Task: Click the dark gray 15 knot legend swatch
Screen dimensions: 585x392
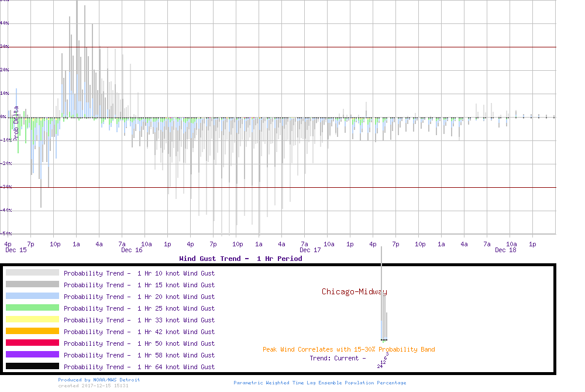Action: [x=32, y=284]
